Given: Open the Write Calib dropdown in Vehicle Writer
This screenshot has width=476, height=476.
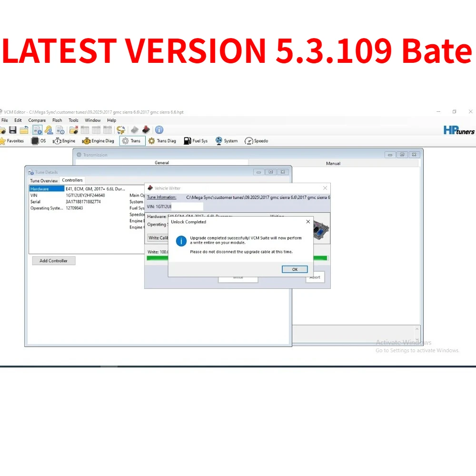Looking at the screenshot, I should pos(158,238).
